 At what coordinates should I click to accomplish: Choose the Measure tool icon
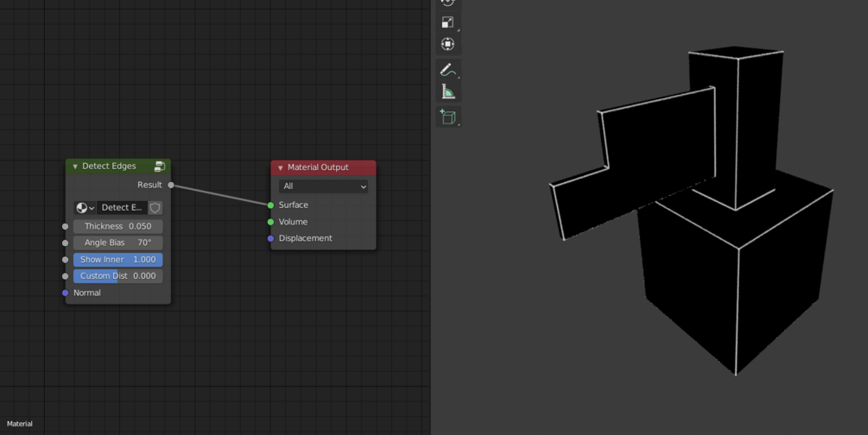pos(448,91)
